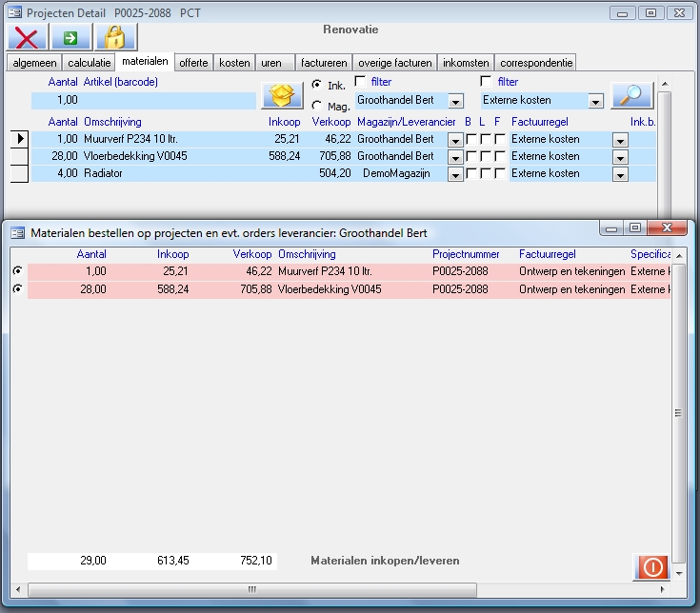Select radio button on Muurverf order line
This screenshot has height=613, width=700.
pos(17,271)
